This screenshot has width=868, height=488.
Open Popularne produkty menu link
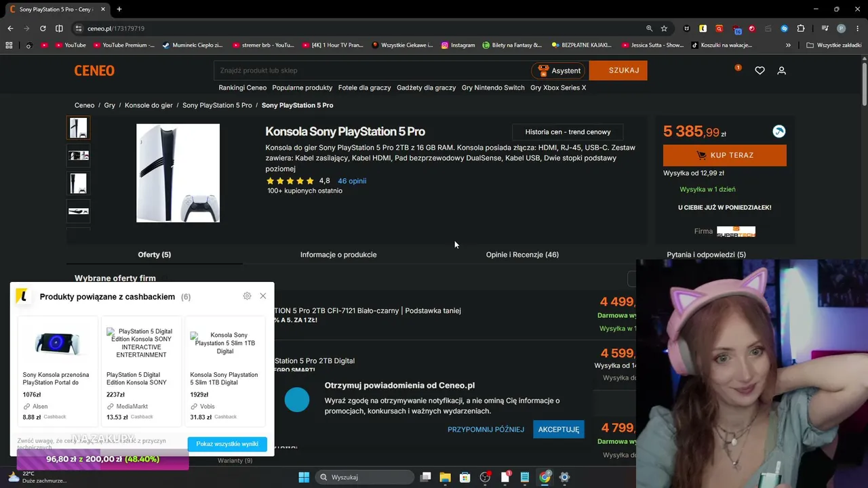coord(302,87)
